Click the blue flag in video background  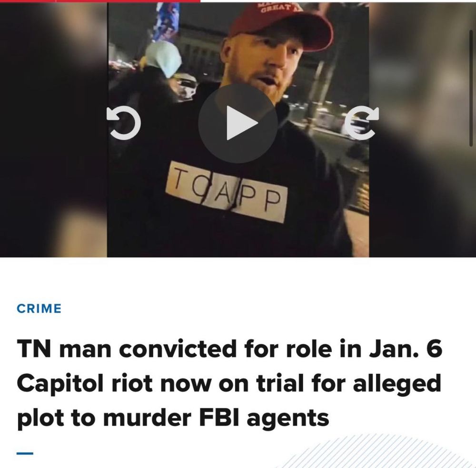tap(166, 22)
